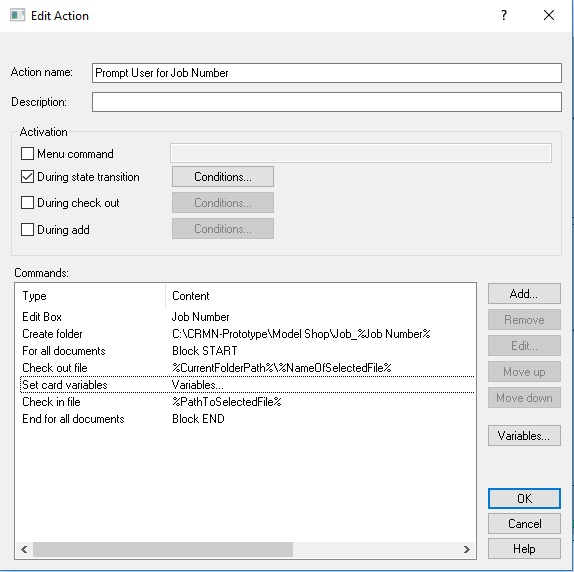Click the Description input field

click(327, 102)
